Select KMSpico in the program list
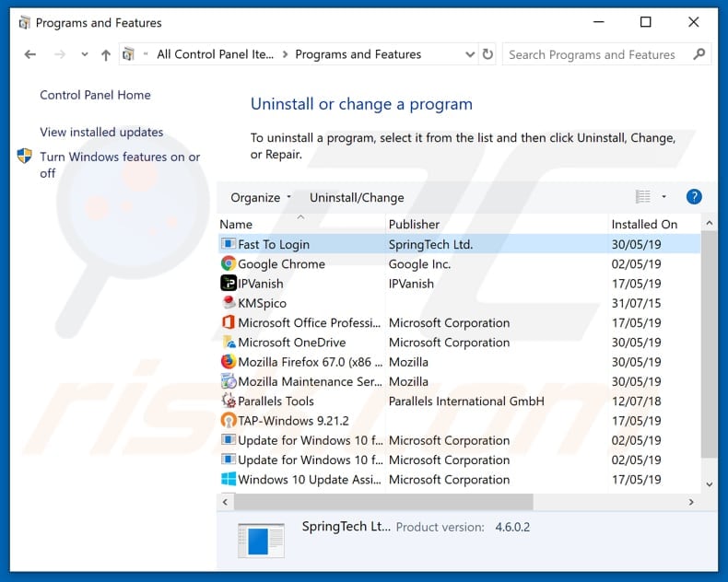Image resolution: width=728 pixels, height=582 pixels. [263, 303]
